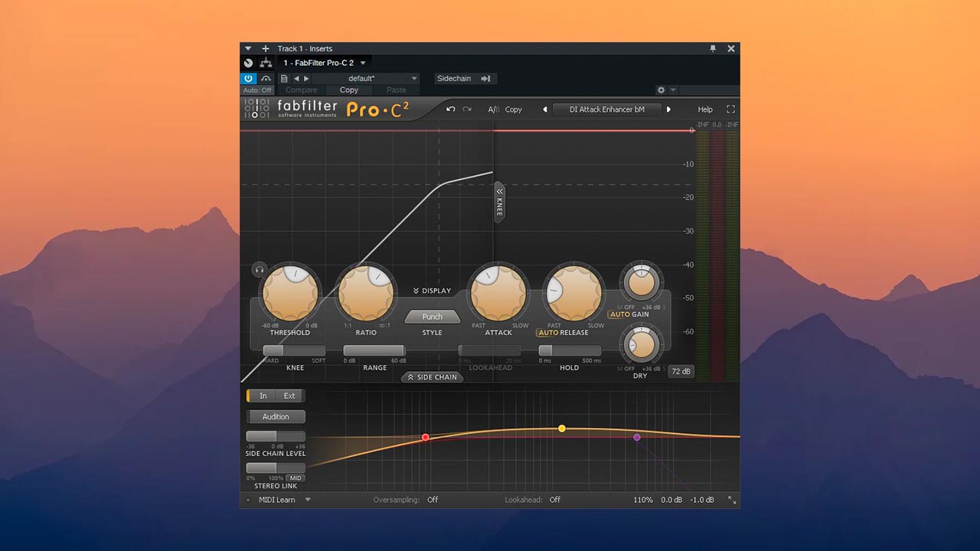The width and height of the screenshot is (980, 551).
Task: Expand the Display options chevron
Action: (x=432, y=291)
